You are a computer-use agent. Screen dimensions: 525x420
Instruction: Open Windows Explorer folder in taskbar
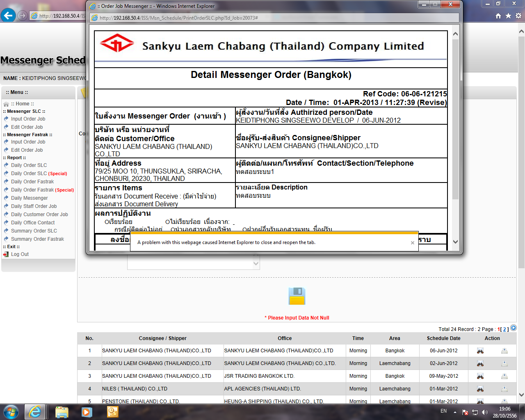click(62, 412)
